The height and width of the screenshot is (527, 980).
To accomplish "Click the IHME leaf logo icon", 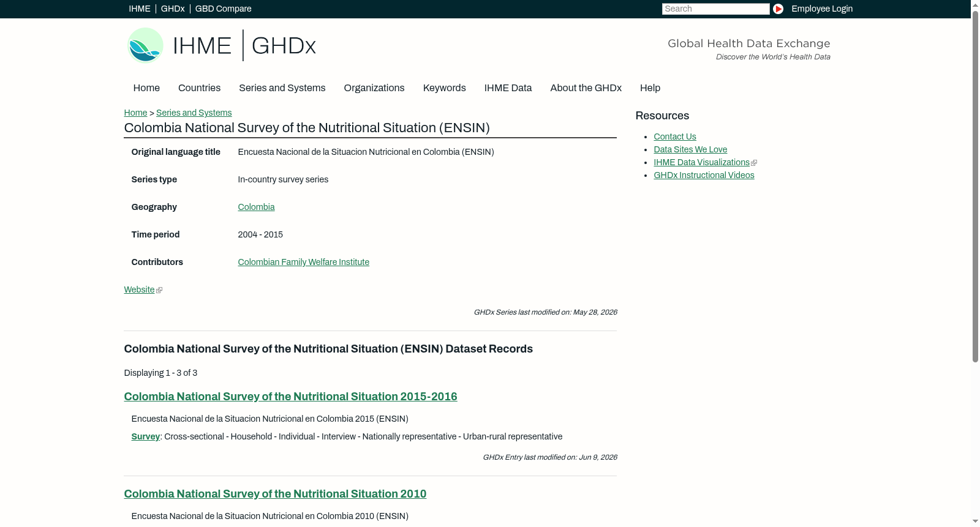I will tap(145, 45).
